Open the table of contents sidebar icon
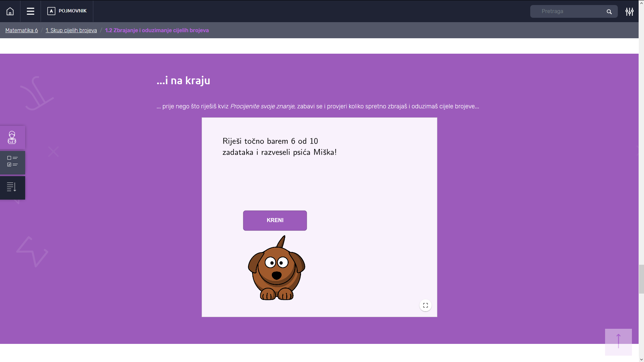This screenshot has width=644, height=362. click(x=12, y=187)
